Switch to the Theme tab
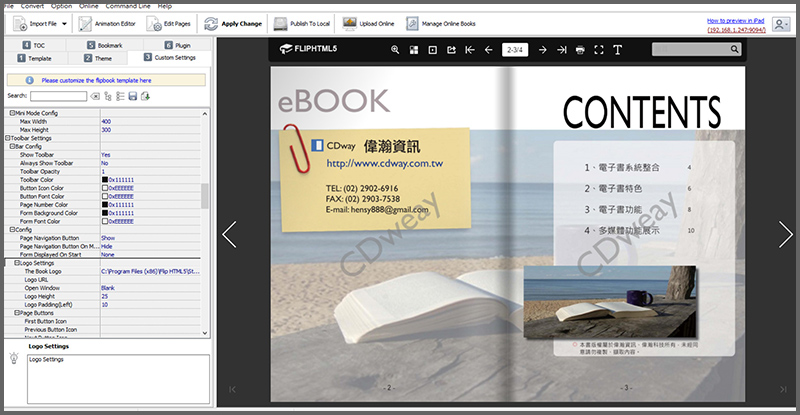 coord(97,58)
